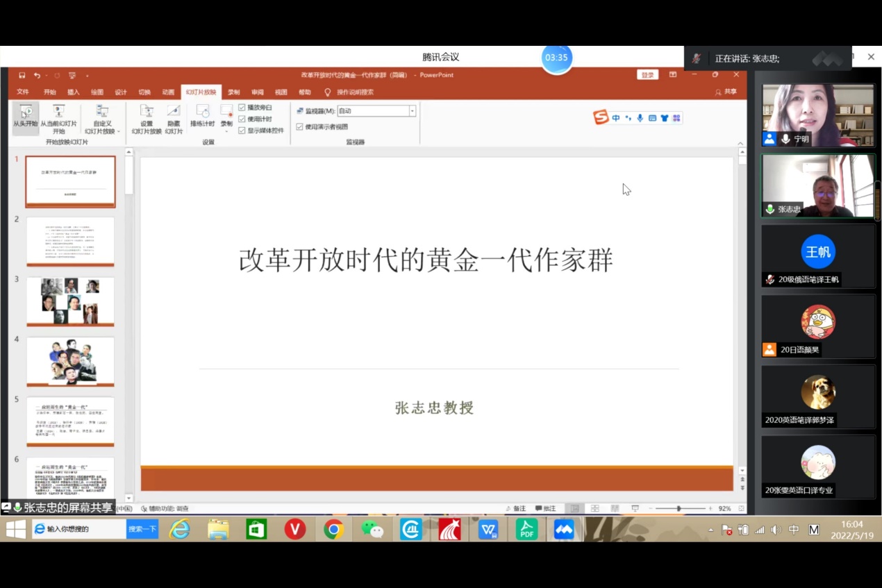Open Google Chrome from the taskbar

[x=333, y=530]
